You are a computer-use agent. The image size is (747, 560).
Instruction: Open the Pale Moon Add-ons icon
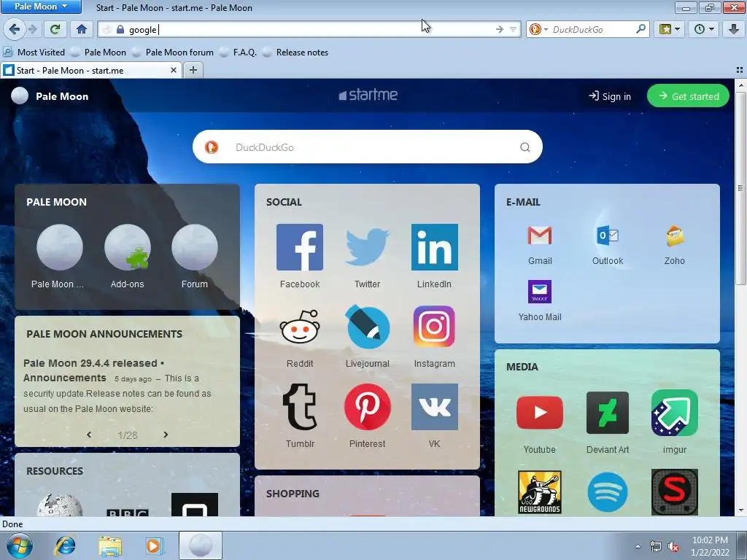(x=127, y=247)
